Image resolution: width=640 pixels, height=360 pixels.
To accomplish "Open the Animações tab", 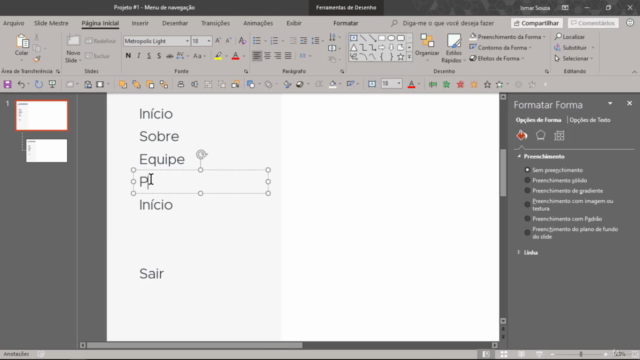I will point(258,23).
